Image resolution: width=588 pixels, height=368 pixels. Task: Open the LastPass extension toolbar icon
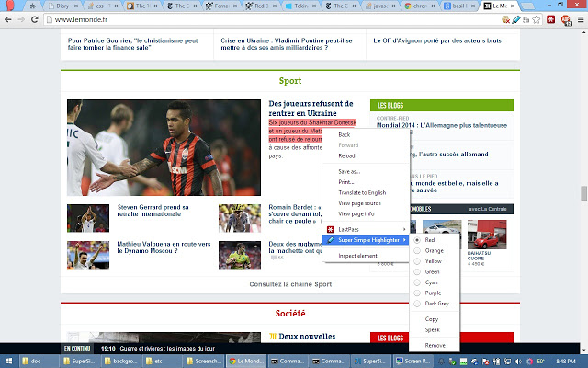point(550,19)
